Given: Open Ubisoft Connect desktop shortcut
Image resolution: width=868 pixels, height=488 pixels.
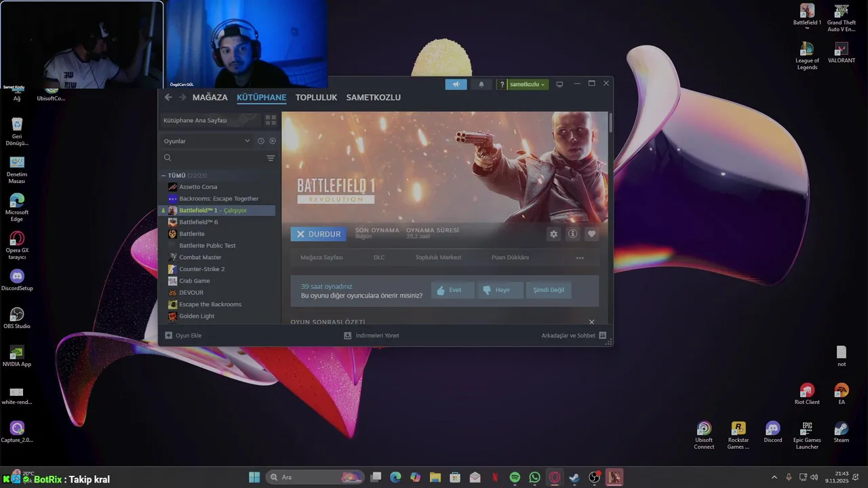Looking at the screenshot, I should point(704,435).
